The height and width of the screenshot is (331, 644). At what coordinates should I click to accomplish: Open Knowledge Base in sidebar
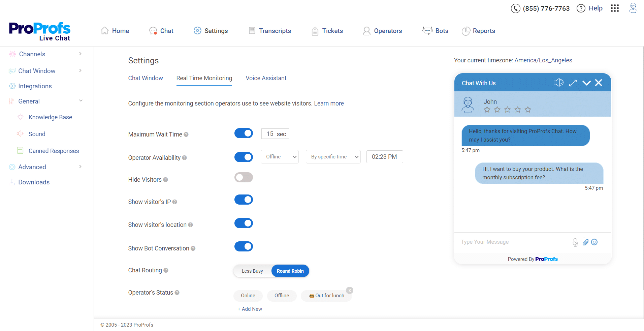(50, 117)
